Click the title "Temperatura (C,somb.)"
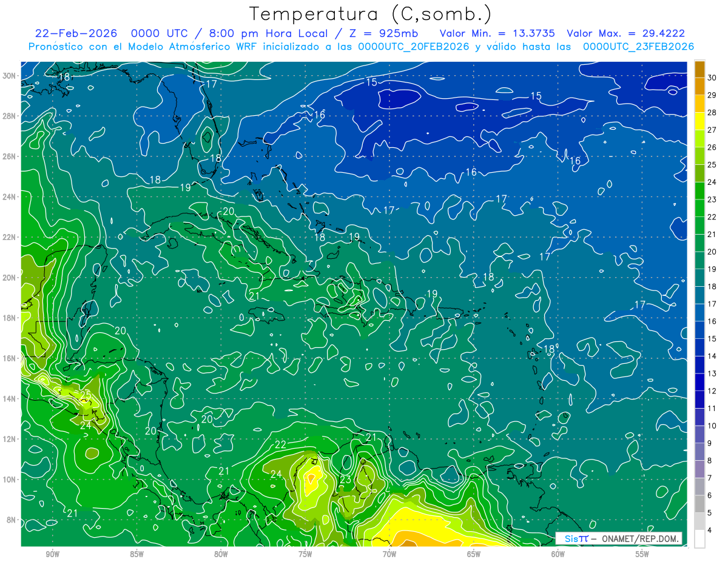728x562 pixels. point(371,15)
